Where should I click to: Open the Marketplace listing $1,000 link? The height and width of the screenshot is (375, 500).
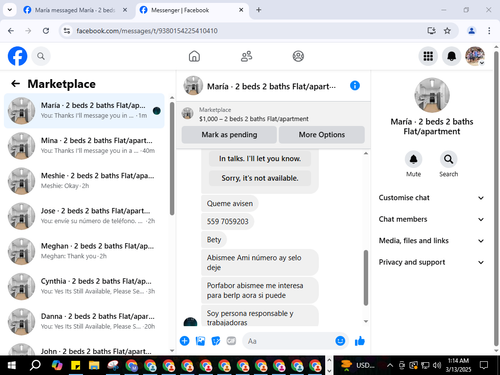click(254, 119)
